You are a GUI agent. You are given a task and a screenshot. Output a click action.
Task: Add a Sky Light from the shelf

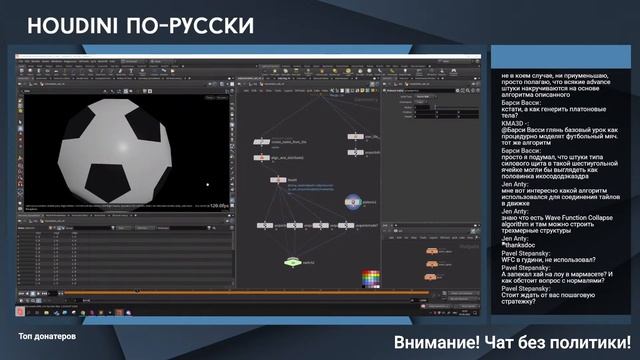360,72
